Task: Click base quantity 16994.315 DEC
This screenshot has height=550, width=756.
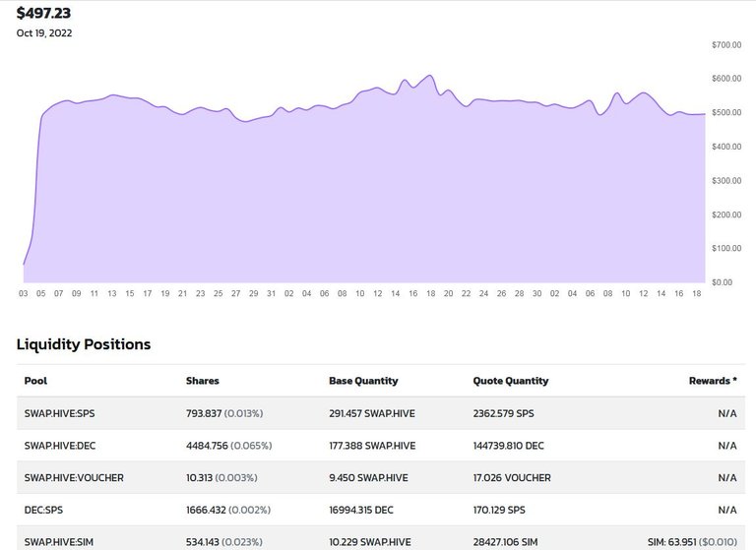Action: point(361,510)
